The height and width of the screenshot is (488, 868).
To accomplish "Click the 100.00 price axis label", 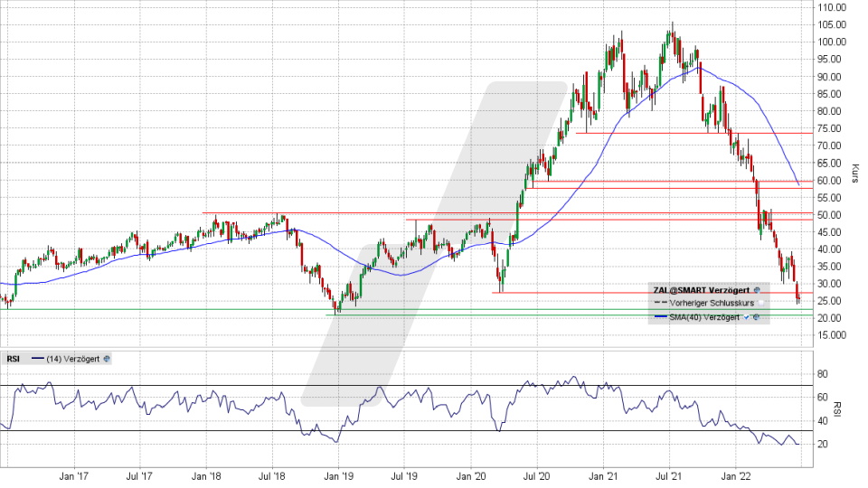I will (832, 42).
